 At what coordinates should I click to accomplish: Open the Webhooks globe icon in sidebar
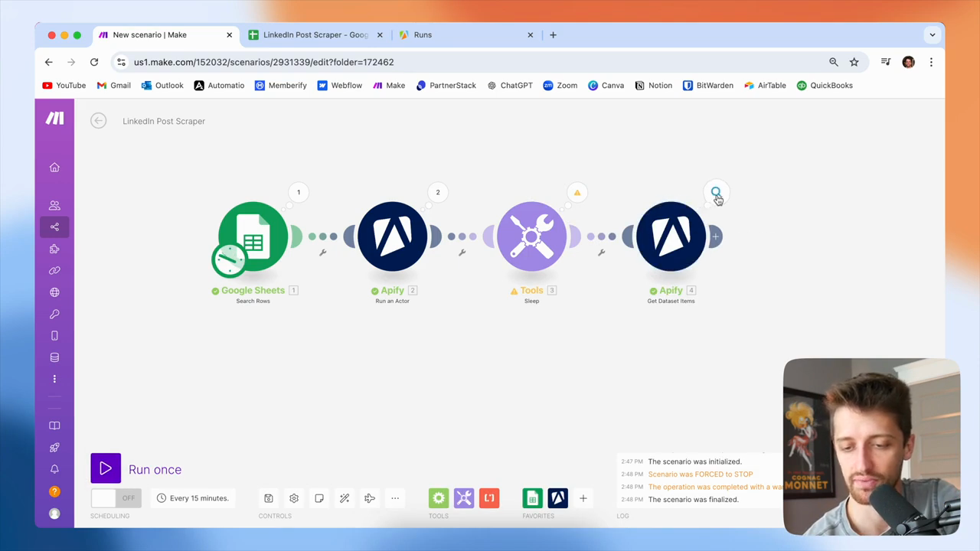click(54, 292)
